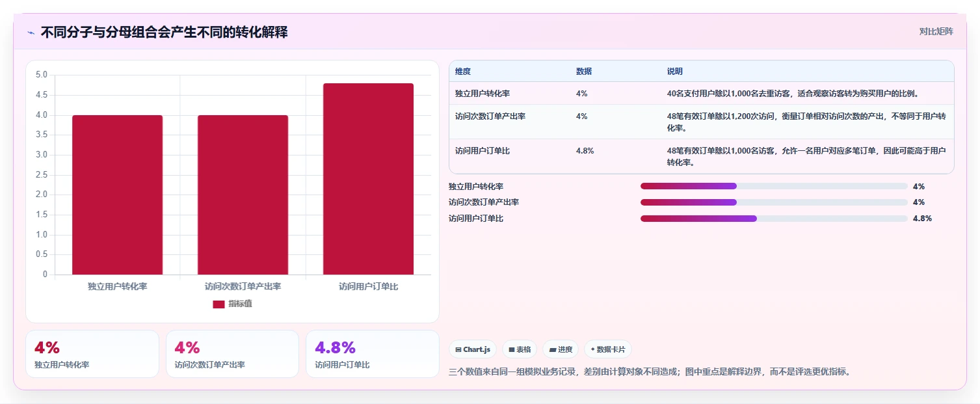Viewport: 980px width, 404px height.
Task: Click the 维度 column header
Action: pos(463,71)
